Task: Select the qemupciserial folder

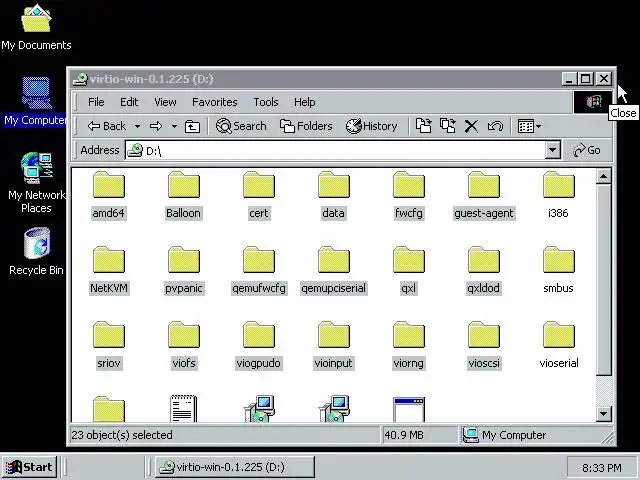Action: pyautogui.click(x=334, y=271)
